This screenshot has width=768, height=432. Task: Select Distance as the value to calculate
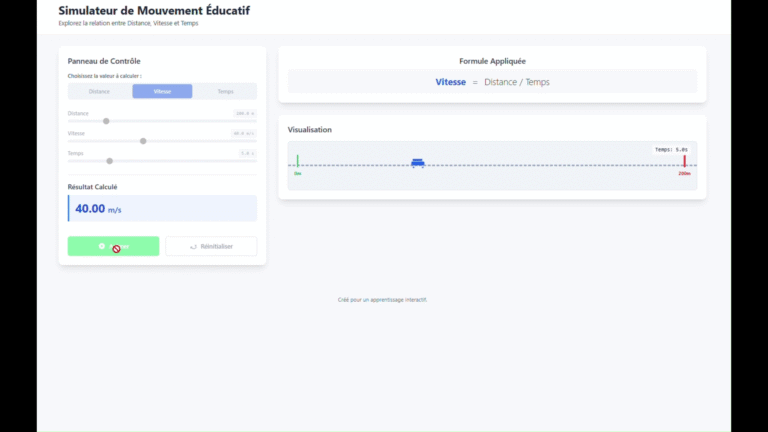99,91
